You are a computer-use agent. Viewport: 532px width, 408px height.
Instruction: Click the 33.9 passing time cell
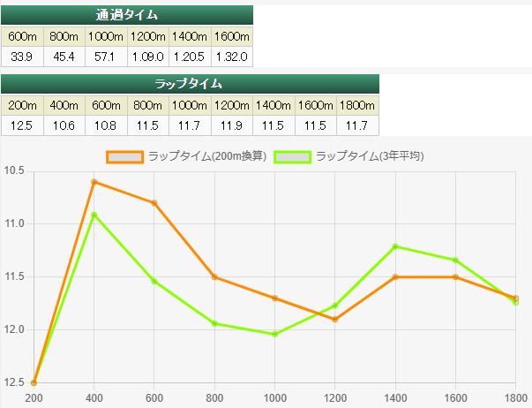pos(20,56)
